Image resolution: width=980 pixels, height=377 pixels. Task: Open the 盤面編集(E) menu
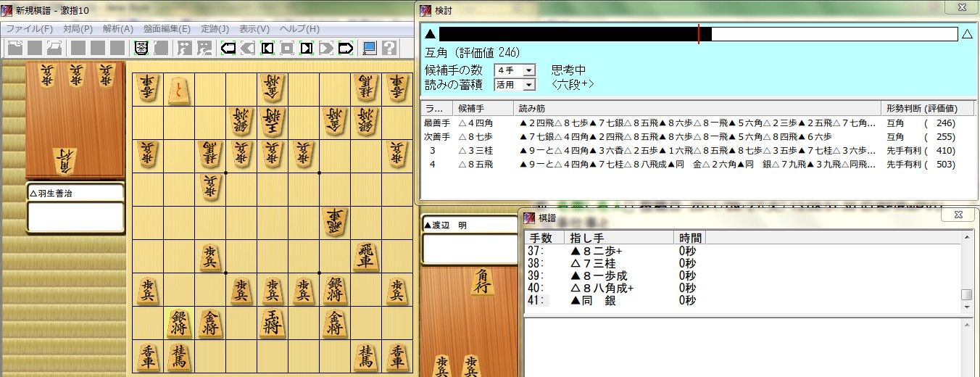pos(167,29)
